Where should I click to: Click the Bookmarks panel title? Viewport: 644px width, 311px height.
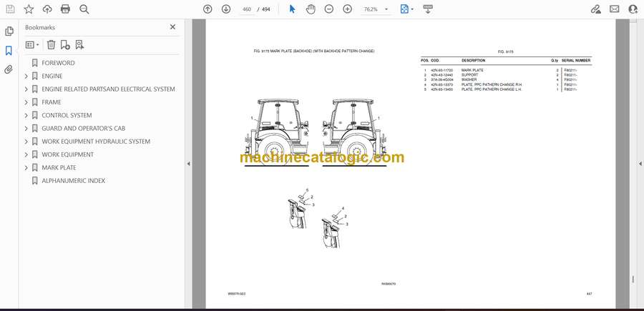(40, 27)
